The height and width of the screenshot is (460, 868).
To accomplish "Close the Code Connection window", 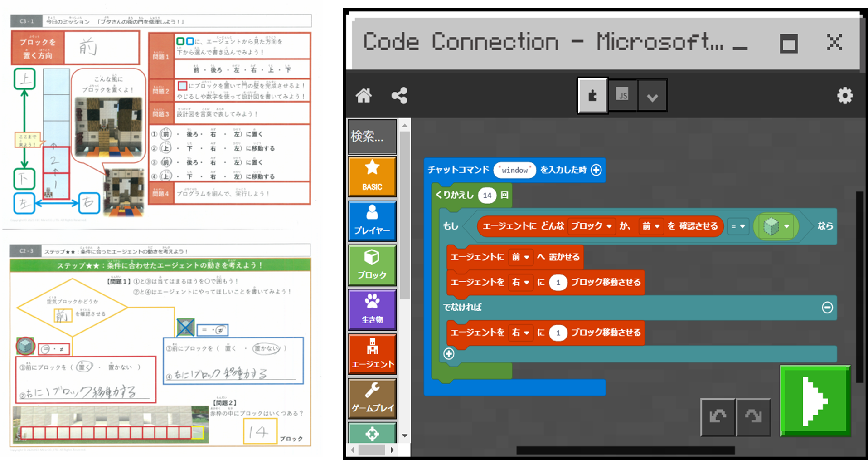I will pos(834,43).
